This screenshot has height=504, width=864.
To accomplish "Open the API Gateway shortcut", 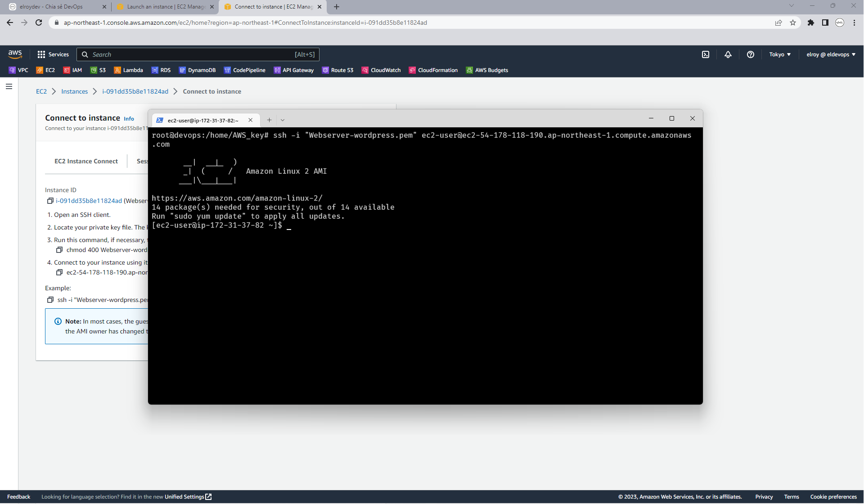I will 294,70.
